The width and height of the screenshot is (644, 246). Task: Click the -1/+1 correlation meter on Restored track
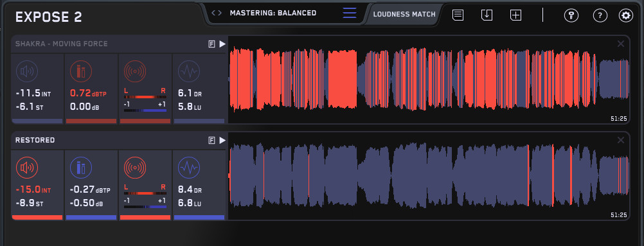pyautogui.click(x=145, y=207)
